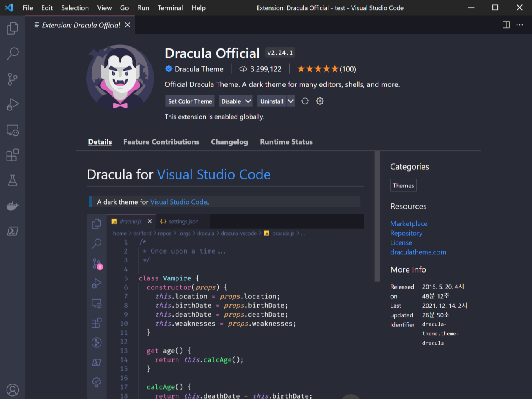This screenshot has width=532, height=399.
Task: Open the License resource link
Action: [401, 242]
